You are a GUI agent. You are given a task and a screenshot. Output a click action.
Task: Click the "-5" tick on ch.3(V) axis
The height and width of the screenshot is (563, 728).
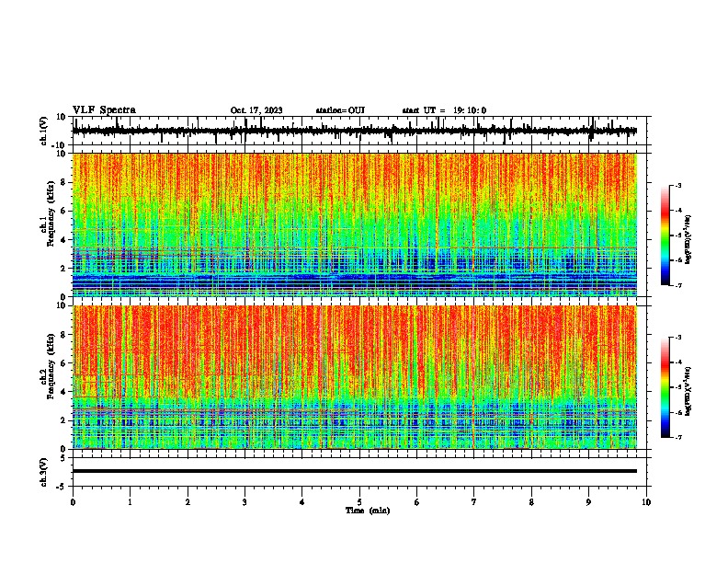(x=63, y=487)
